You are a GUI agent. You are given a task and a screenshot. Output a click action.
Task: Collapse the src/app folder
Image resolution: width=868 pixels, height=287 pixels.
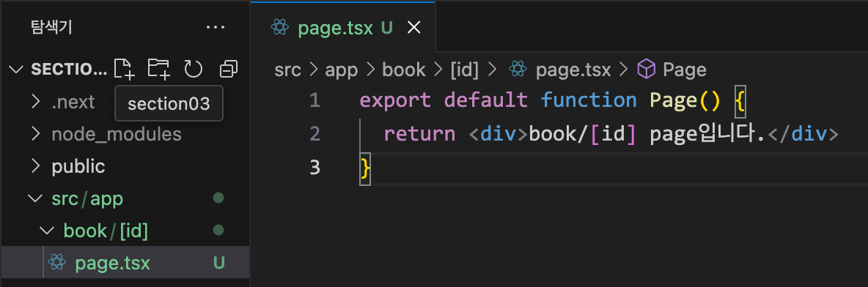tap(36, 198)
